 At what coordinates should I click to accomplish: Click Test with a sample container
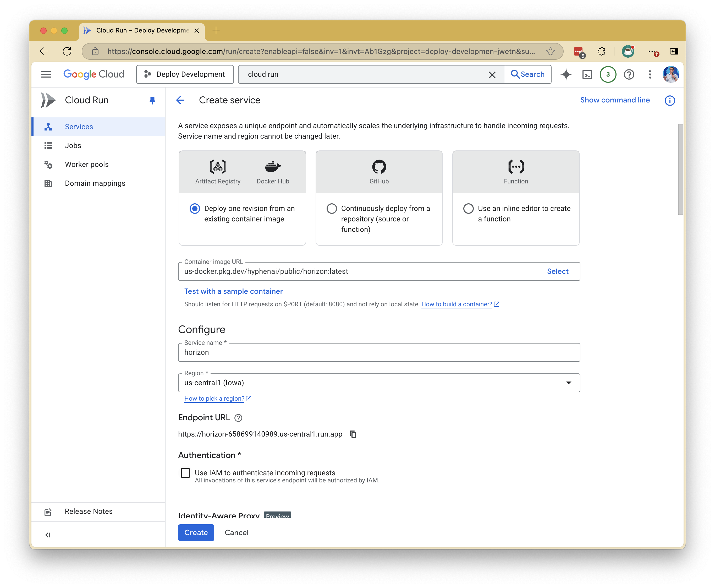pos(233,291)
